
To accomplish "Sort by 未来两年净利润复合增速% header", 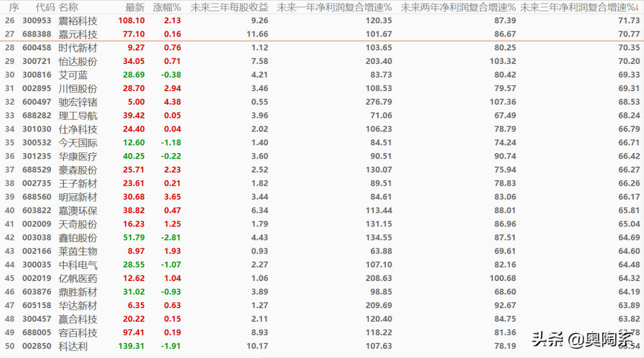I will coord(458,8).
